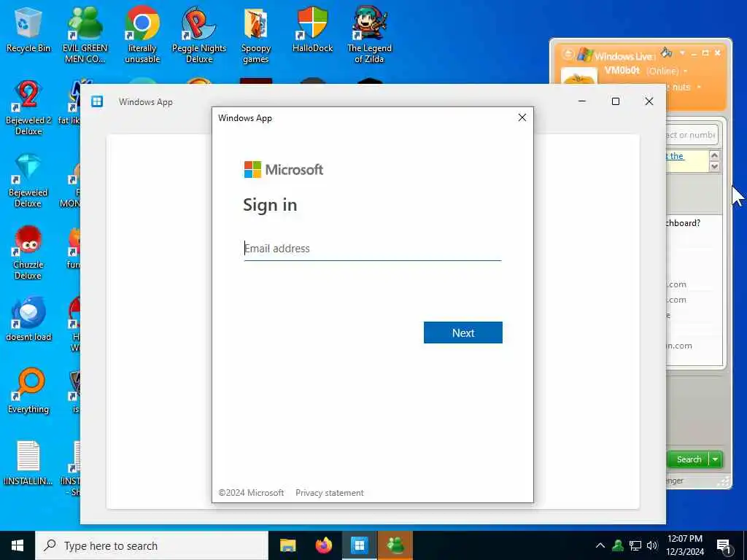Click the Email address input field
Image resolution: width=747 pixels, height=560 pixels.
tap(373, 249)
